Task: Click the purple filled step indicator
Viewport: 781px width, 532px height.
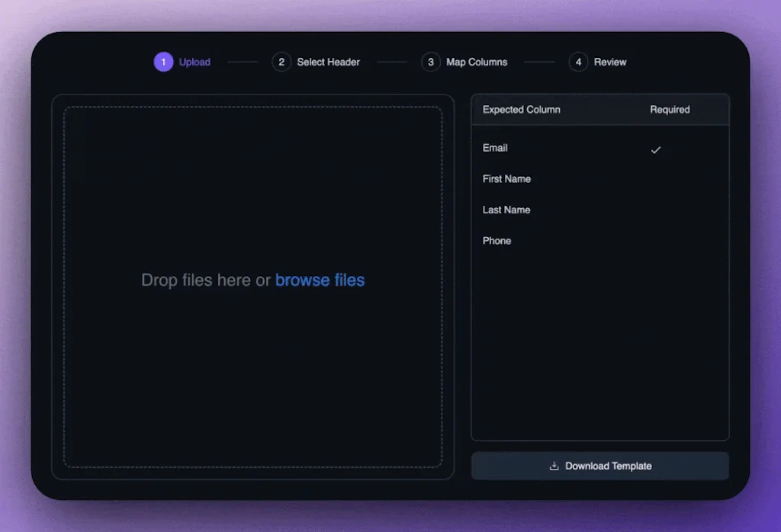Action: [163, 62]
